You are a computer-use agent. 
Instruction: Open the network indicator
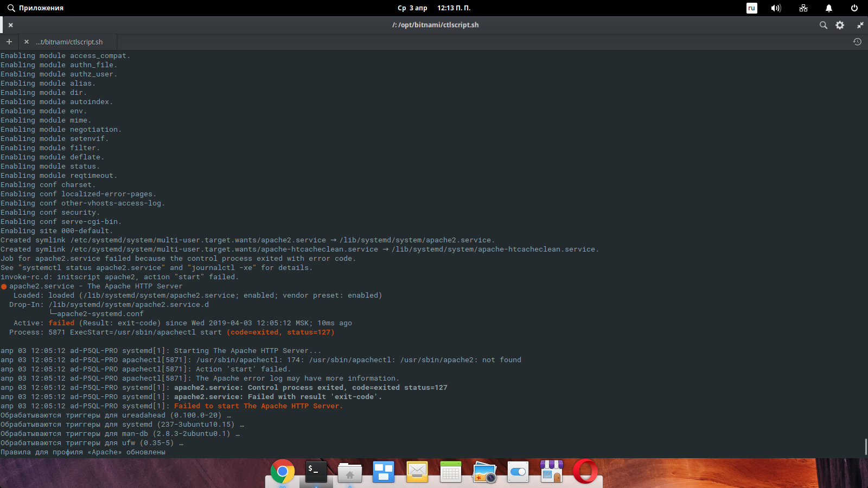click(803, 8)
